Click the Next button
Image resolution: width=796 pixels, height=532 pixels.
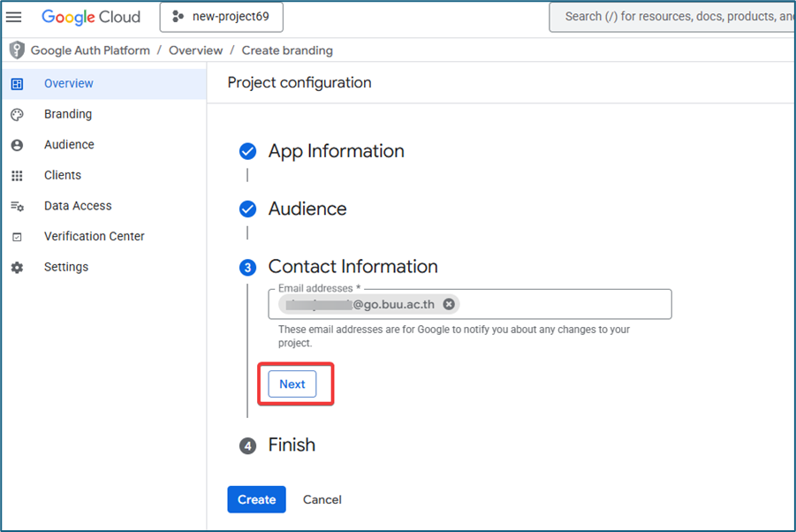[x=292, y=384]
